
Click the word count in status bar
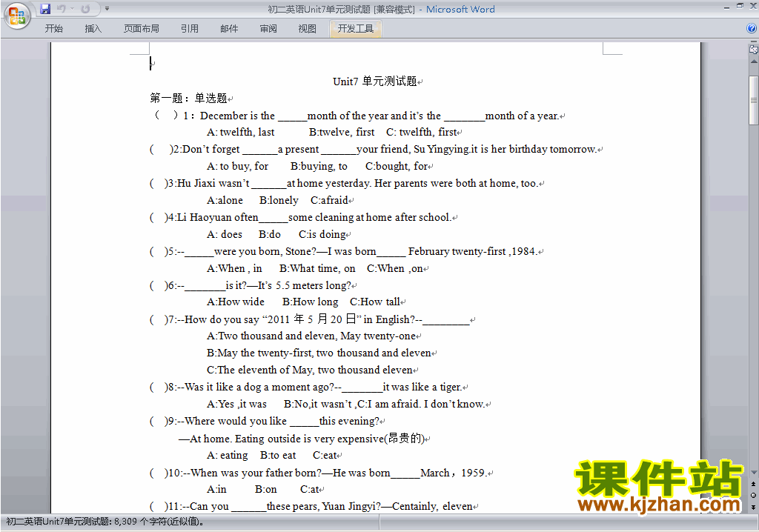(x=105, y=522)
